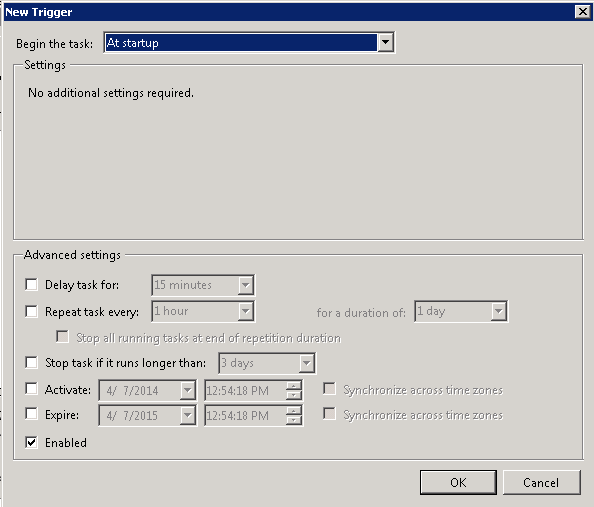This screenshot has height=507, width=594.
Task: Open the Expire date picker dropdown arrow
Action: click(188, 416)
